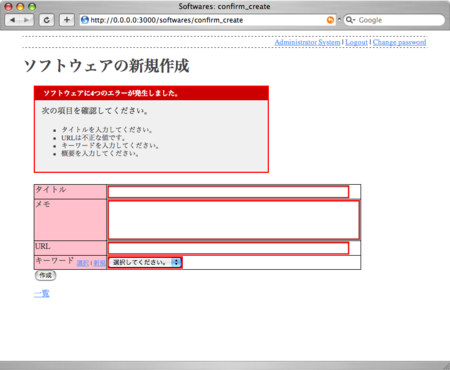The image size is (450, 370).
Task: Click the window's green zoom button
Action: [32, 6]
